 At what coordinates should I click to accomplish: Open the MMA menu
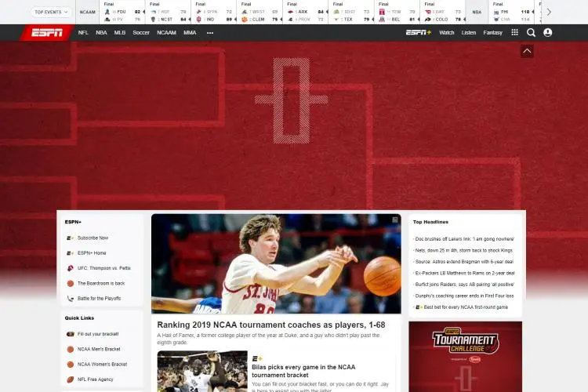point(190,33)
